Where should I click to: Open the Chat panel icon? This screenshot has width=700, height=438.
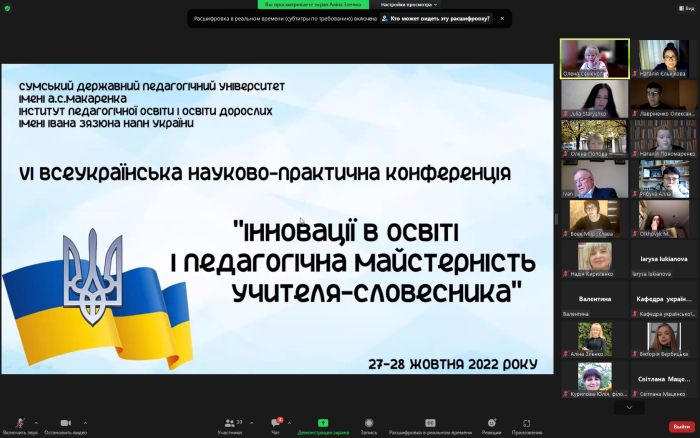275,423
